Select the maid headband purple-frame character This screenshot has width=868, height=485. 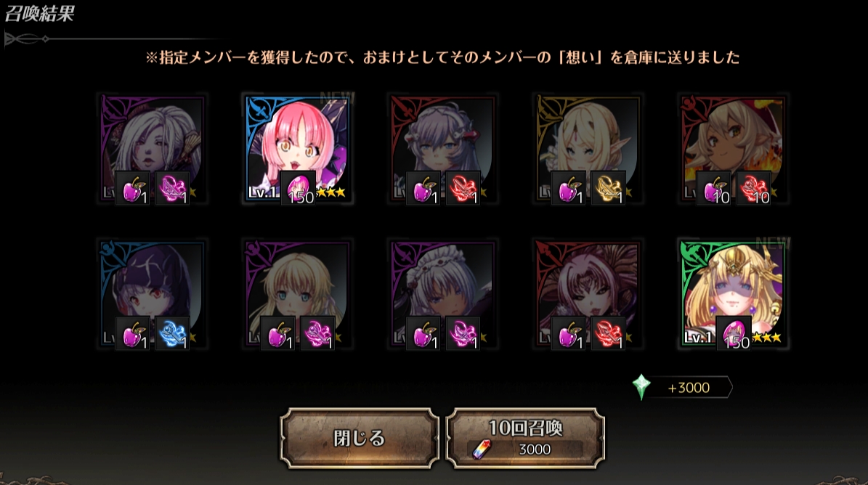443,294
